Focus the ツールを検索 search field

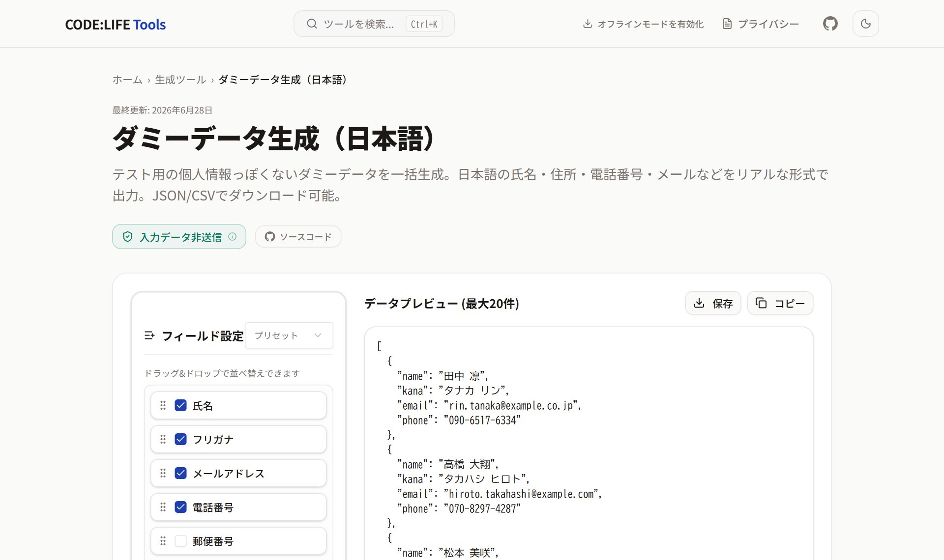(x=374, y=24)
